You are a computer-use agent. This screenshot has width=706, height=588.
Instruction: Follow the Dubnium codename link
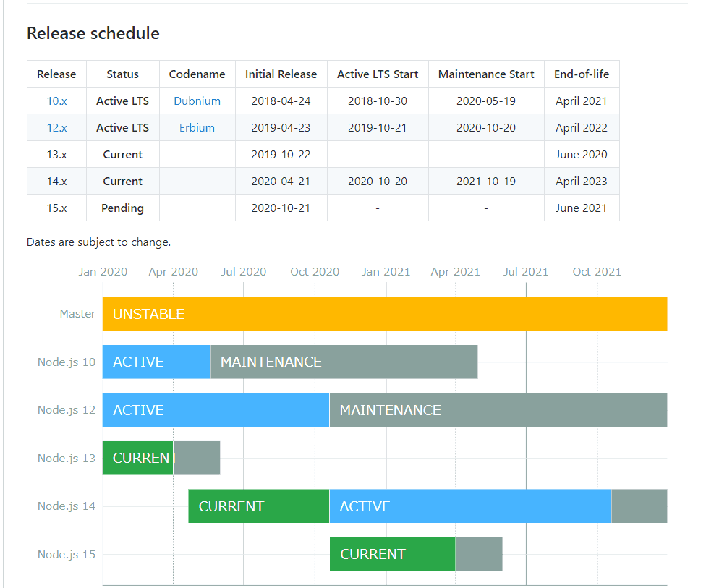(197, 101)
